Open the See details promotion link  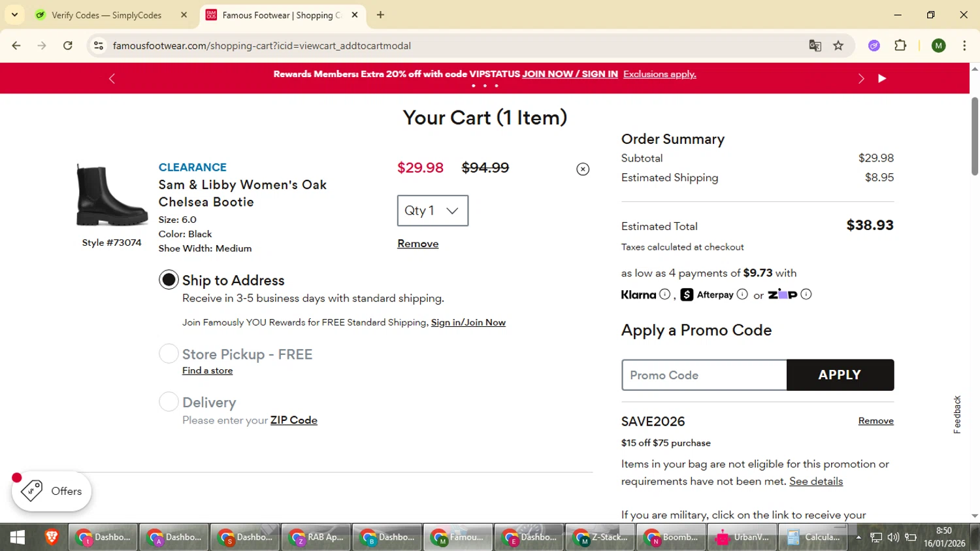pos(816,482)
